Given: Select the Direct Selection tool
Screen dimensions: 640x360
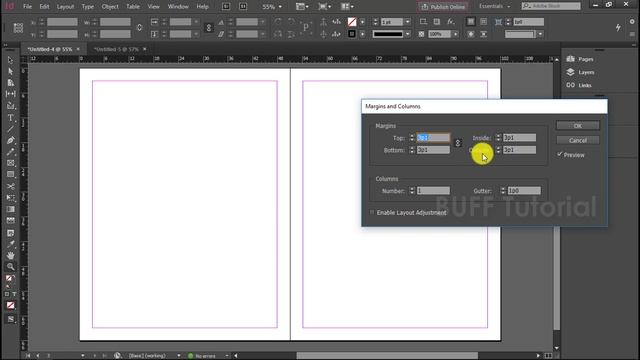Looking at the screenshot, I should coord(10,71).
